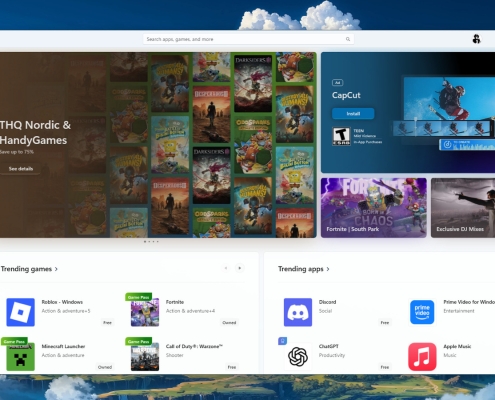Click the CapCut skier preview image

click(x=449, y=100)
